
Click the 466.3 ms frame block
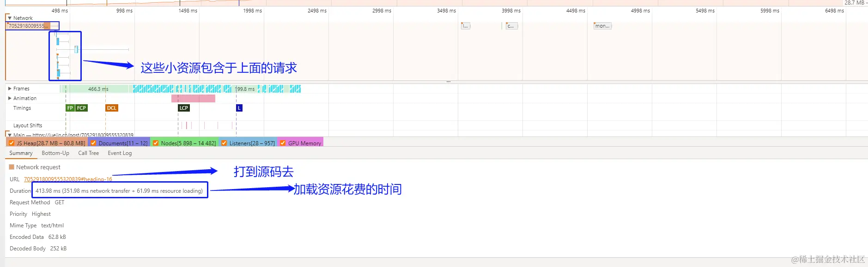click(98, 89)
